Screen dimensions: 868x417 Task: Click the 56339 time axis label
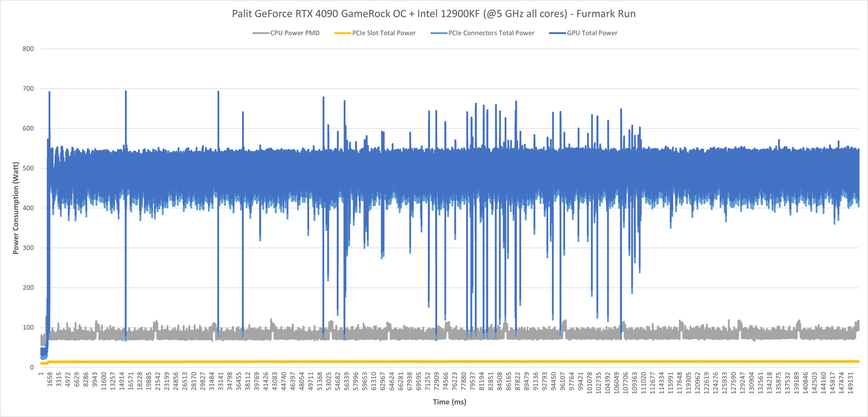347,381
